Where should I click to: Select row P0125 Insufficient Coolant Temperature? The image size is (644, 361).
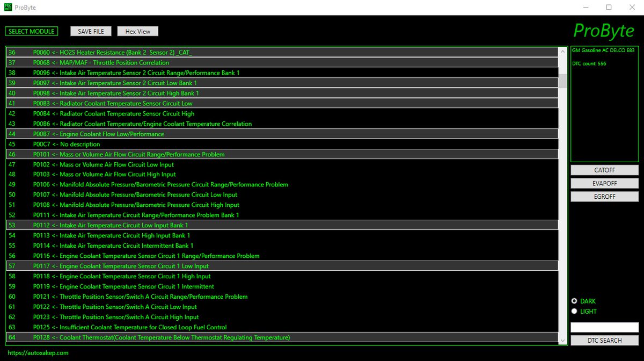(282, 327)
